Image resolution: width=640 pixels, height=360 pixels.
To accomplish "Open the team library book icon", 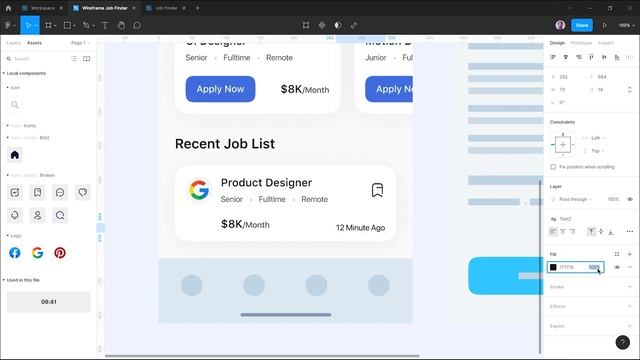I will click(87, 59).
